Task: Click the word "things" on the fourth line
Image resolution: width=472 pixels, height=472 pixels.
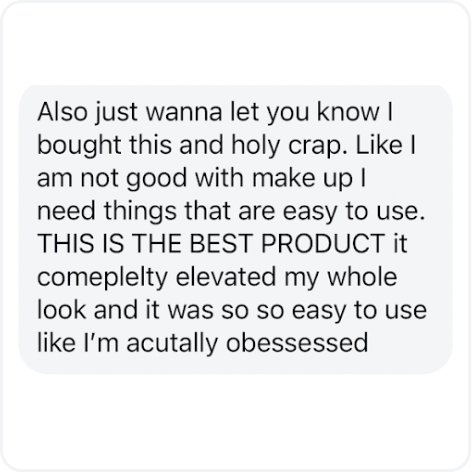Action: 140,212
